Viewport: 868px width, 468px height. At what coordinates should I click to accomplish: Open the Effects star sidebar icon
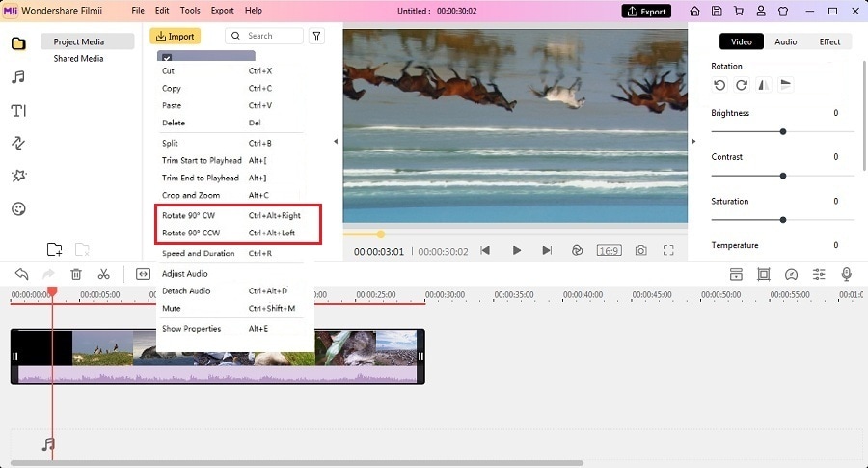point(18,176)
